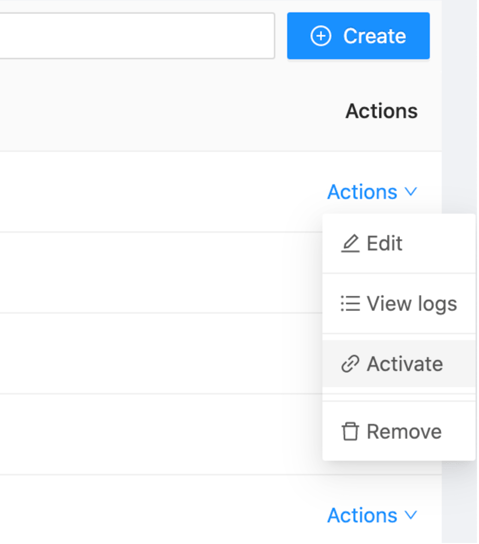Click the list icon beside View logs
Screen dimensions: 479x544
[350, 304]
